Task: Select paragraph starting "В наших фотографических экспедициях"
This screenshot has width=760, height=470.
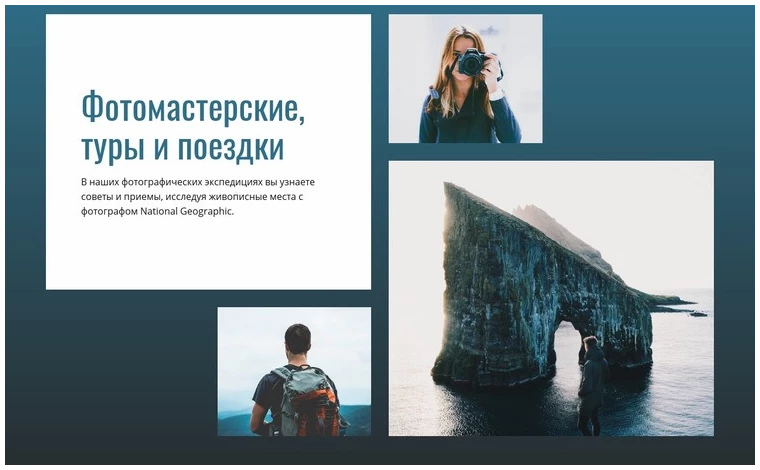Action: 198,197
